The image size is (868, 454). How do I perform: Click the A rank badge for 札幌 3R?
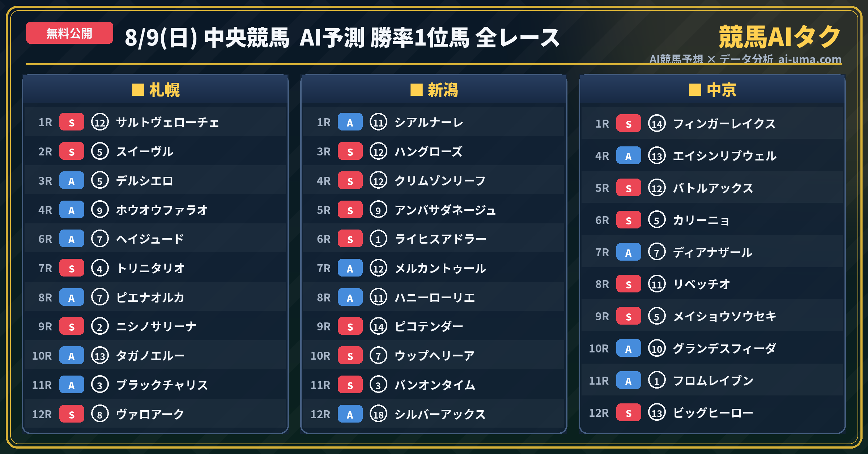point(72,181)
